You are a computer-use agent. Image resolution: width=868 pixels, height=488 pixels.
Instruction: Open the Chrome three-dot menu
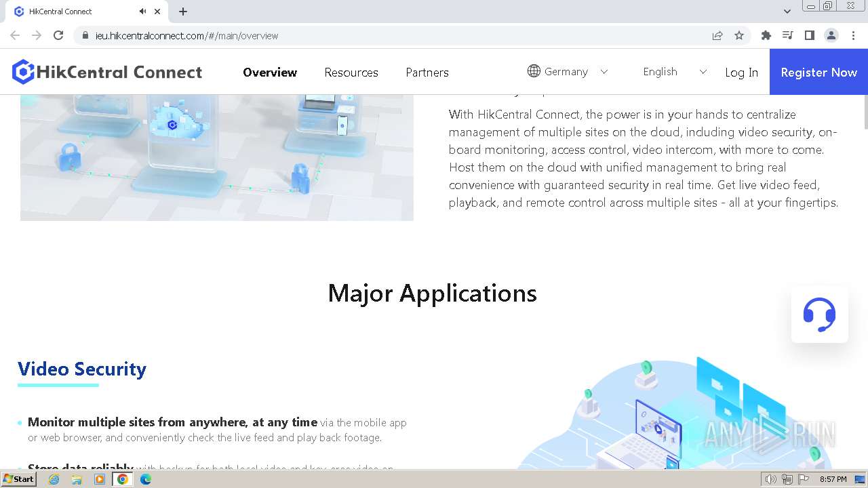click(853, 35)
